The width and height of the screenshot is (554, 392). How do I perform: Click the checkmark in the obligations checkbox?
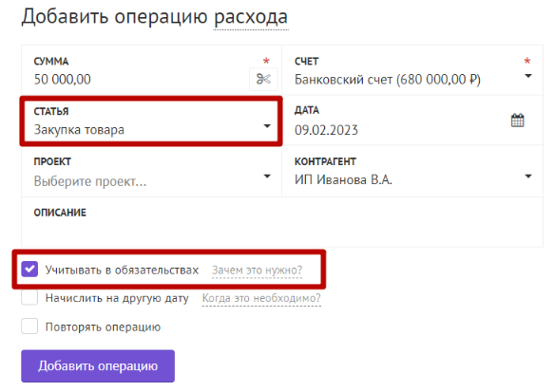[29, 270]
